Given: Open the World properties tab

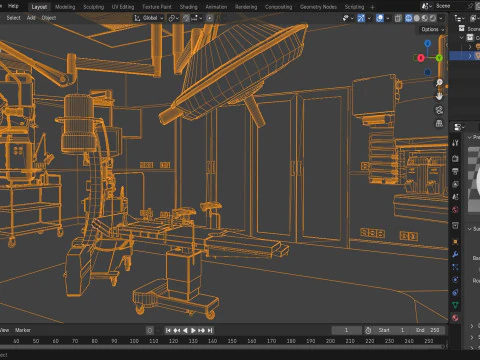Looking at the screenshot, I should [455, 209].
